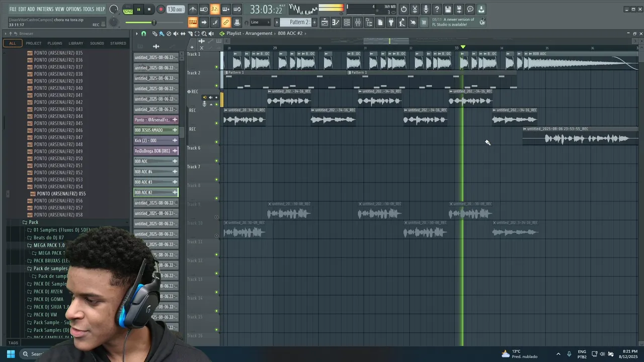Expand the MEGA PACK 1.0 folder
644x362 pixels.
[29, 245]
